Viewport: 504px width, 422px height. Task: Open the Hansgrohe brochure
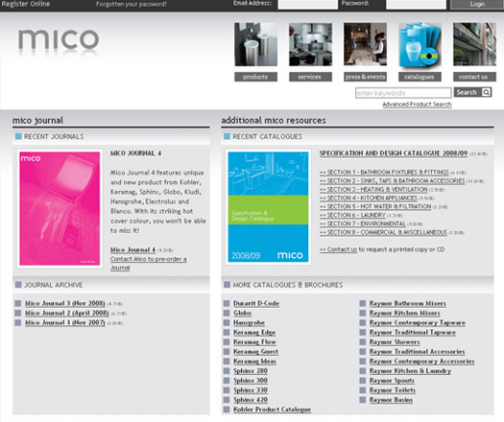(249, 322)
